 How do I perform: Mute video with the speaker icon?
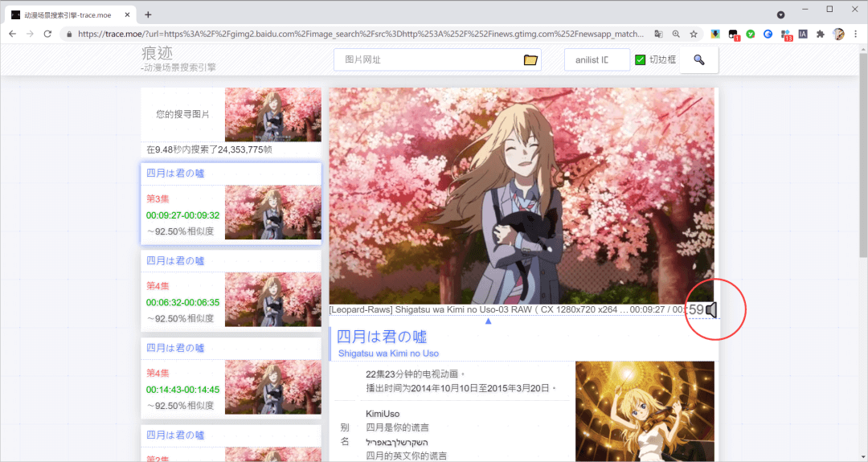[711, 310]
